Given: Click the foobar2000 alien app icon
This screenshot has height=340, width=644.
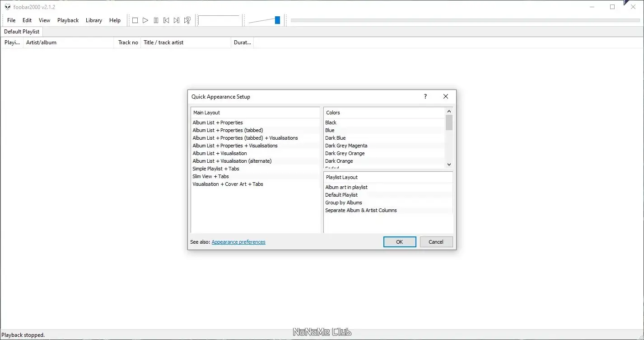Looking at the screenshot, I should tap(8, 7).
